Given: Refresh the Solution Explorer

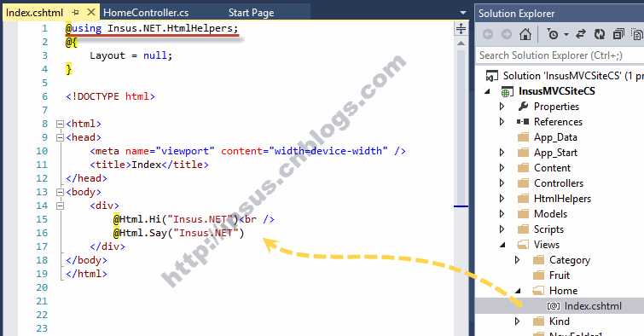Looking at the screenshot, I should pos(600,34).
